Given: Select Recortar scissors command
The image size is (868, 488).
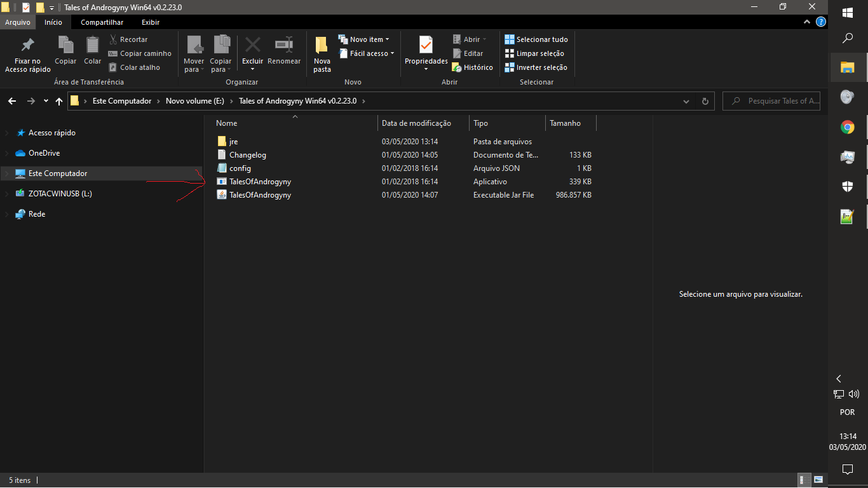Looking at the screenshot, I should tap(128, 39).
